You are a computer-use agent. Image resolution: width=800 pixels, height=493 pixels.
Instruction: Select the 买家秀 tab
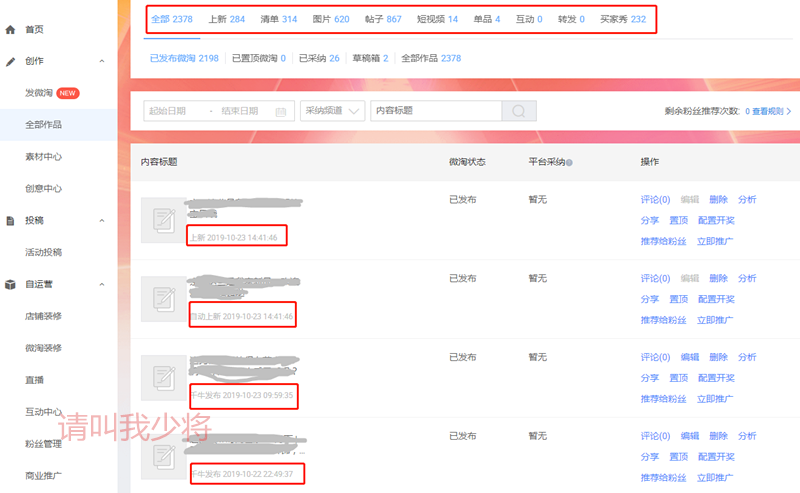click(x=622, y=19)
